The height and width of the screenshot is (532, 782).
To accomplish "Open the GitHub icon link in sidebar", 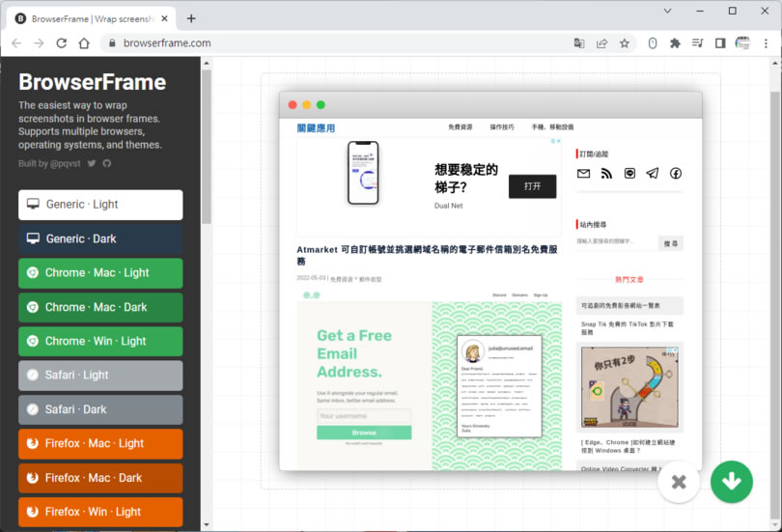I will [x=107, y=163].
